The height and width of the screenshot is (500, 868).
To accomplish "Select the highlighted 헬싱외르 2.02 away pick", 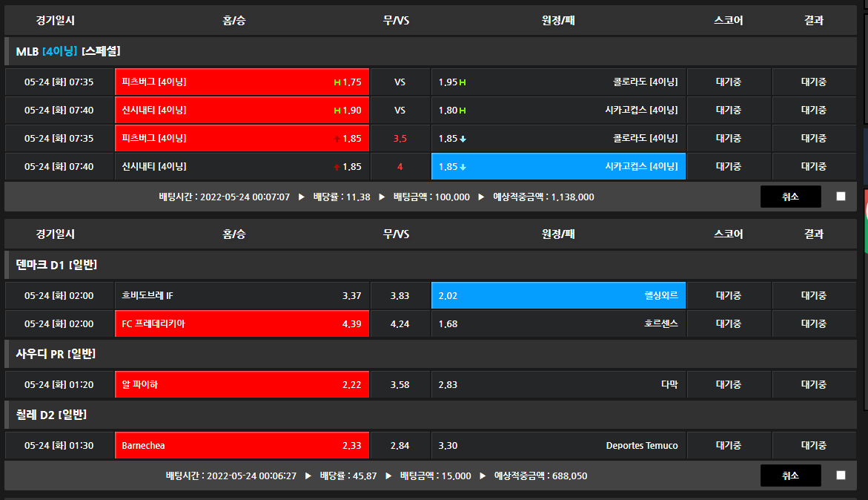I will 558,296.
